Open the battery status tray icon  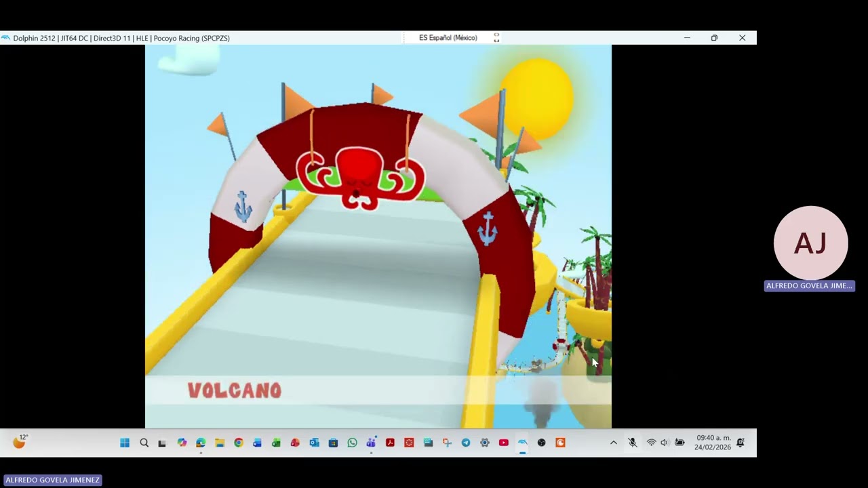(679, 443)
